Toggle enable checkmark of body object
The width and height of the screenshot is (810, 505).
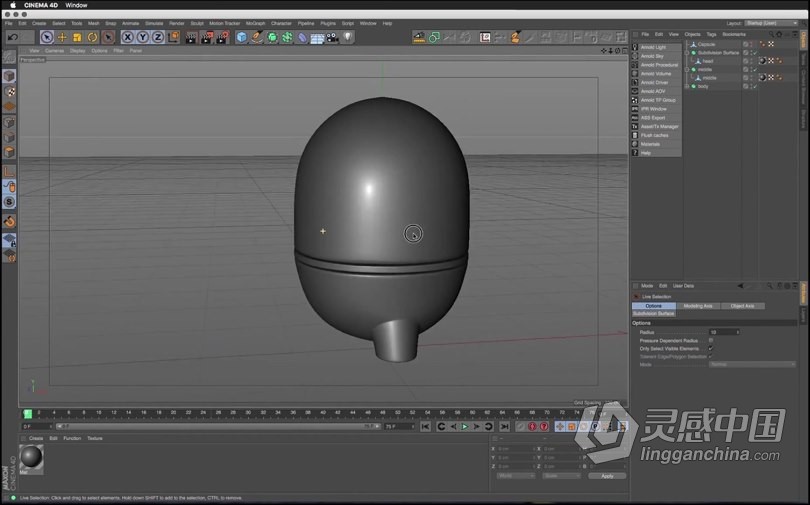[755, 86]
